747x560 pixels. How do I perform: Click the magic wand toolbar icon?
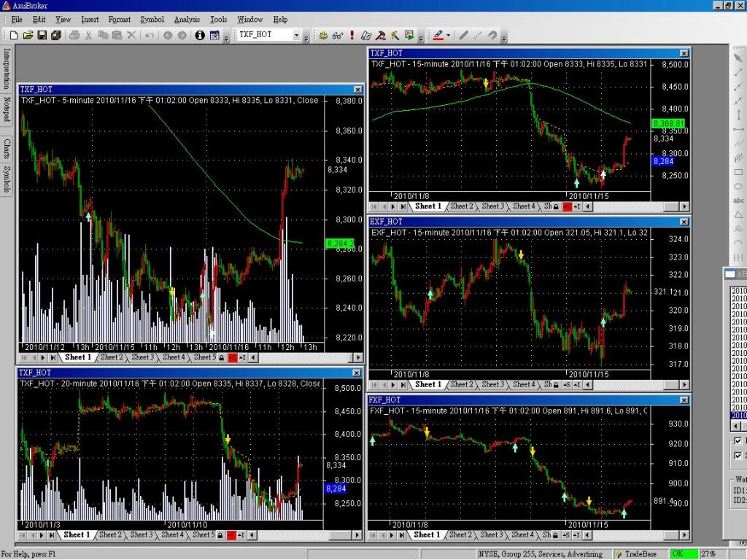pos(395,35)
